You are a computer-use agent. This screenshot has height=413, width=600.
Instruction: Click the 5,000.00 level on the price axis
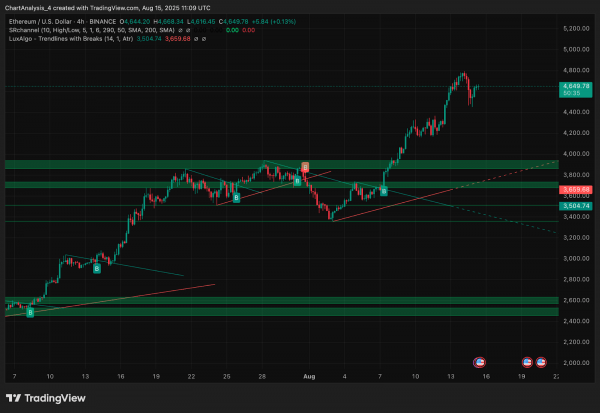[x=576, y=49]
